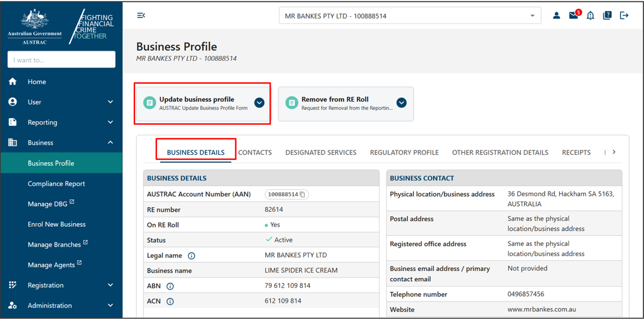
Task: Click the 'On RE Roll' Yes value
Action: coord(272,225)
